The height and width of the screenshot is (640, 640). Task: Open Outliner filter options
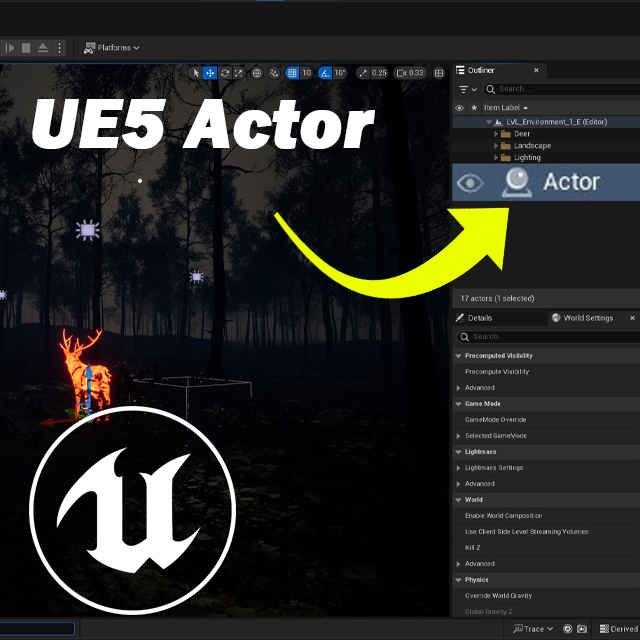468,89
